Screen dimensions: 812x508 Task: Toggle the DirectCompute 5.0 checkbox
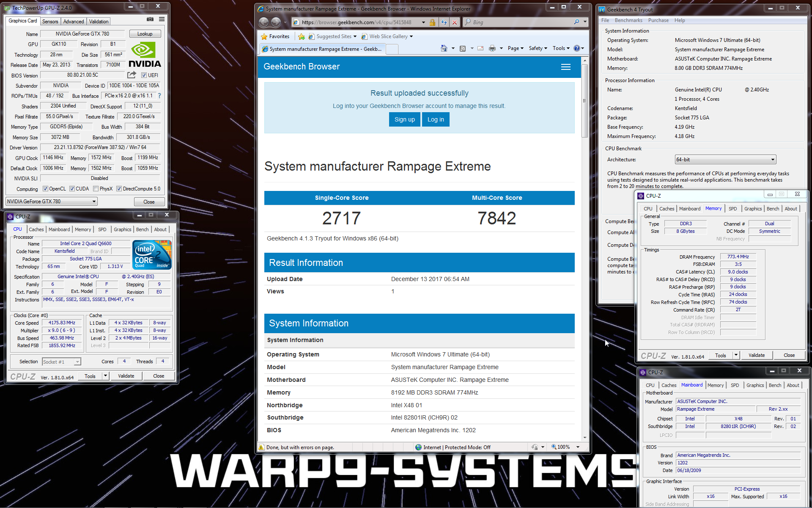[119, 189]
